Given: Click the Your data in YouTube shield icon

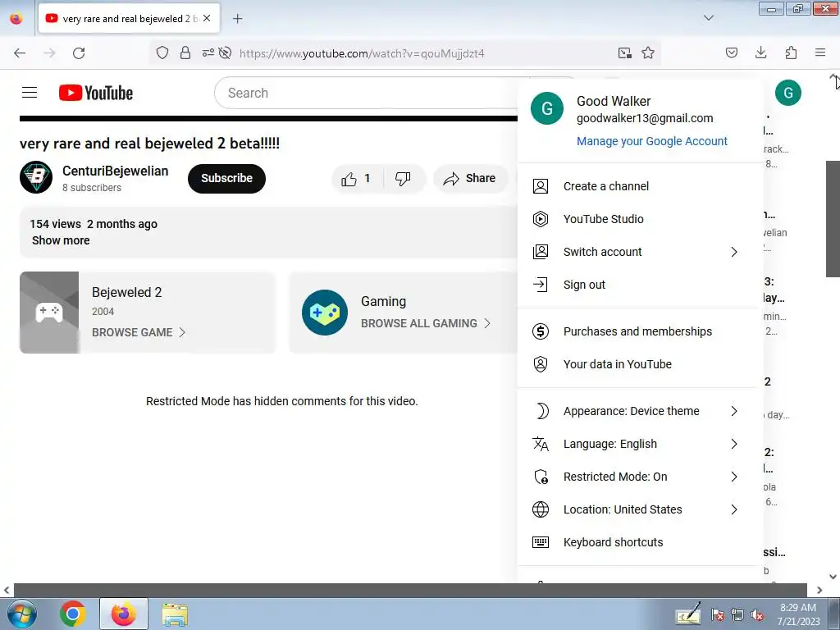Looking at the screenshot, I should 541,364.
